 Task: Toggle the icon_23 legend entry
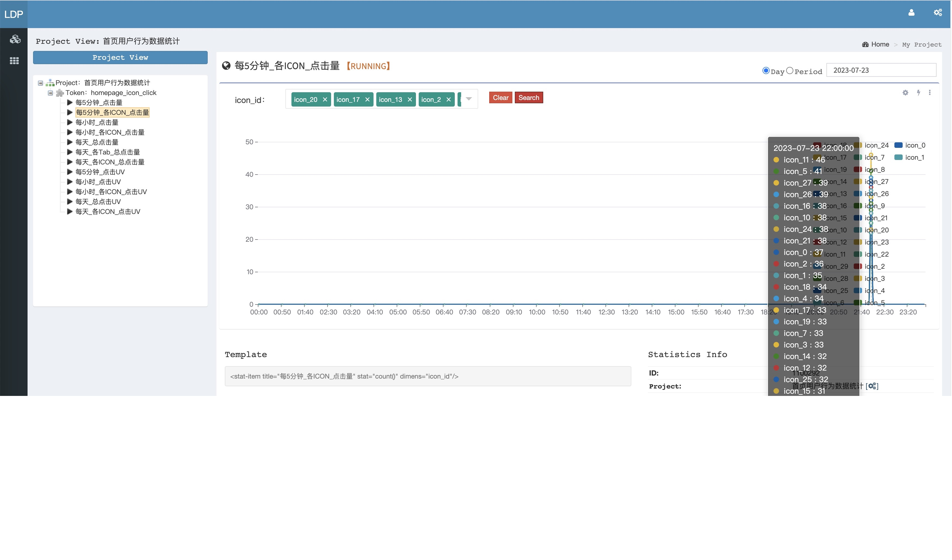(x=871, y=242)
